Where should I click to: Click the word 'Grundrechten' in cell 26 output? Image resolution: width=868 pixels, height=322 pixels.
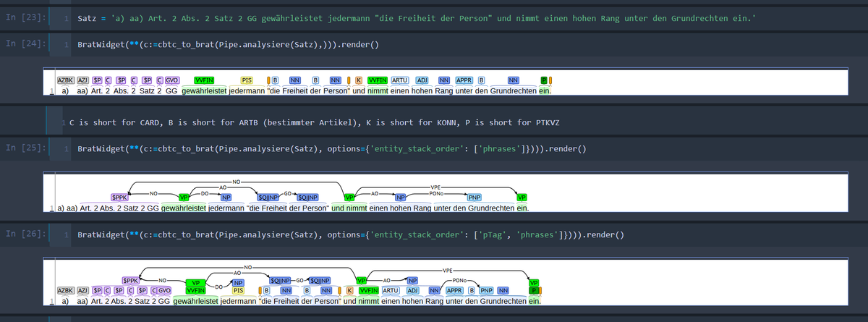503,301
